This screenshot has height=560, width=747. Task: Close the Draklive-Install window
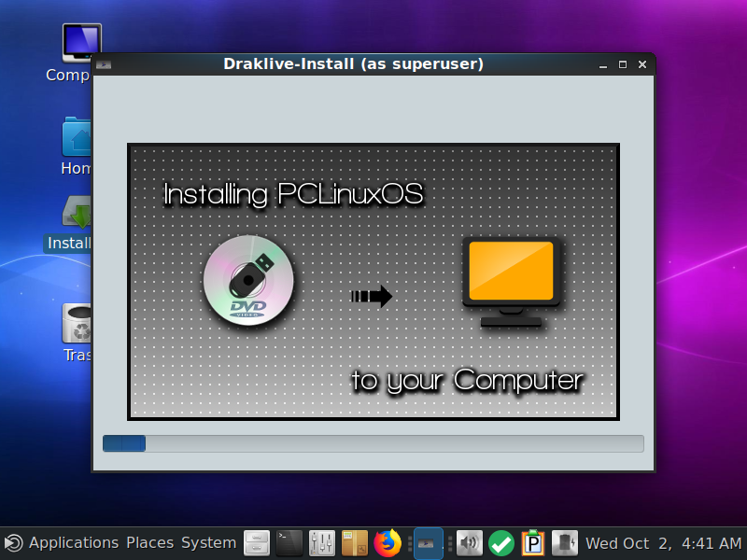(x=642, y=64)
